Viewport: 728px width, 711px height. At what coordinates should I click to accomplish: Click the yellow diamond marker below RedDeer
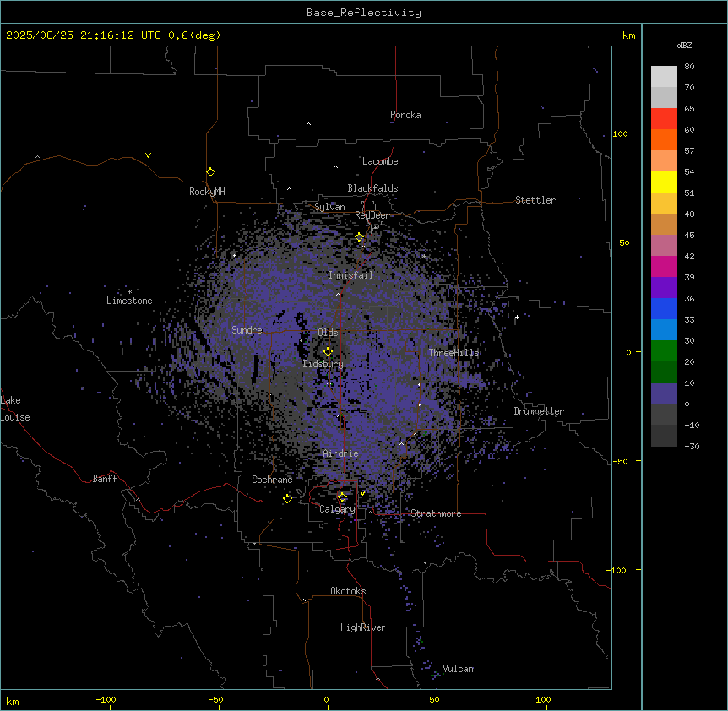click(359, 237)
